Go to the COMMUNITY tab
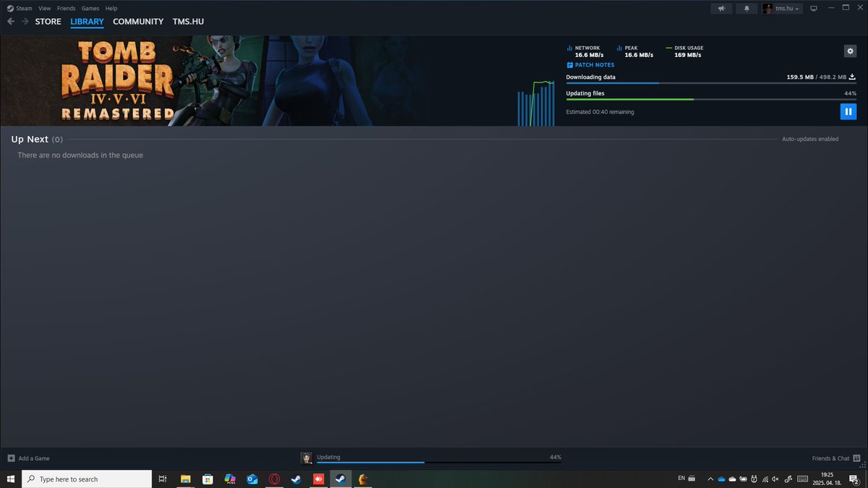 click(138, 22)
